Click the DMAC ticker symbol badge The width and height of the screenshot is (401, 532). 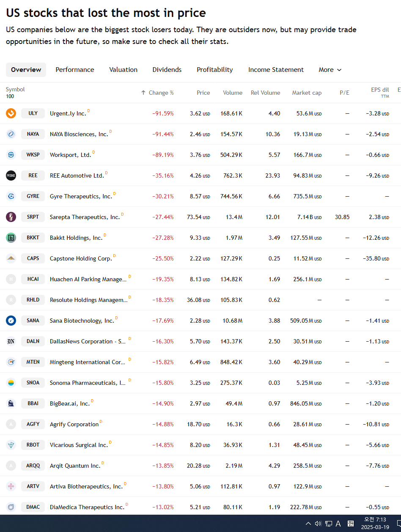tap(33, 507)
